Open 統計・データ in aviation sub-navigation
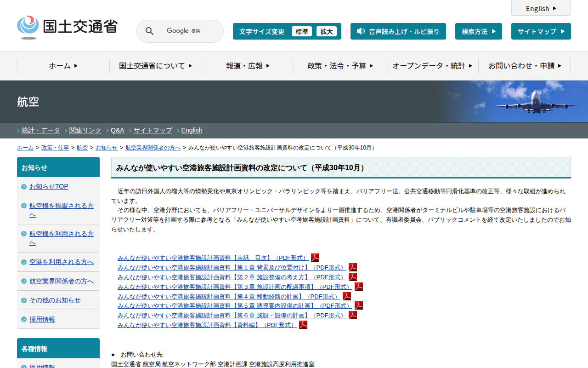588x368 pixels. pyautogui.click(x=41, y=130)
